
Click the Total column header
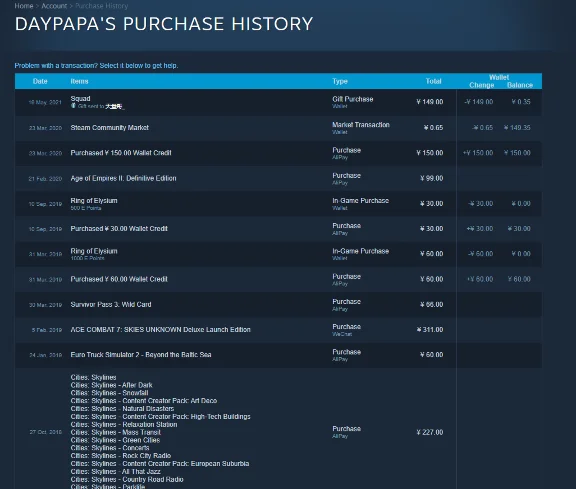[433, 81]
